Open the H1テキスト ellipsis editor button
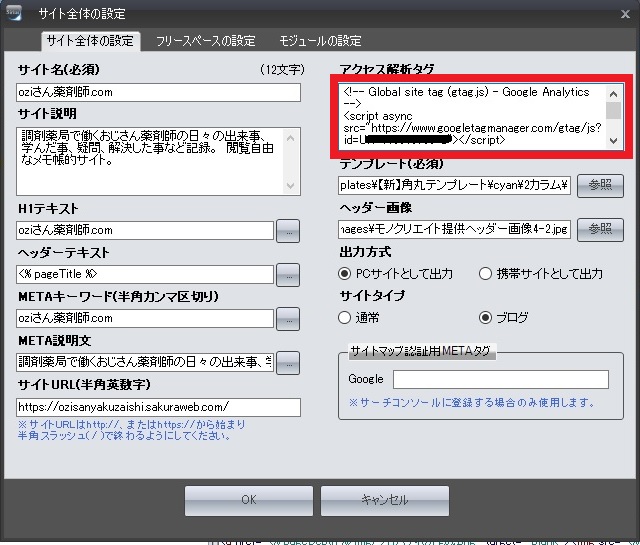 pos(288,230)
